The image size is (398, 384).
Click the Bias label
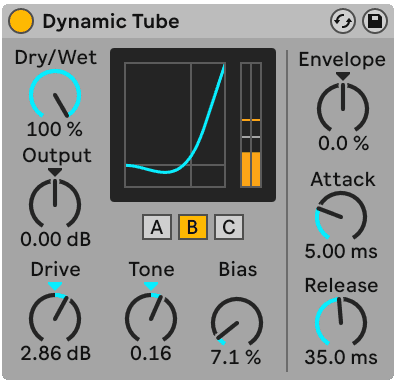coord(238,269)
